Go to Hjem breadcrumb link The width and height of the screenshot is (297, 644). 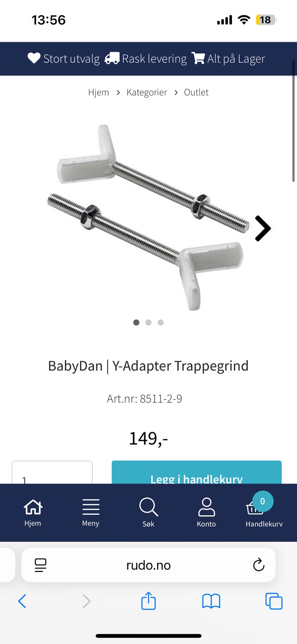(98, 92)
